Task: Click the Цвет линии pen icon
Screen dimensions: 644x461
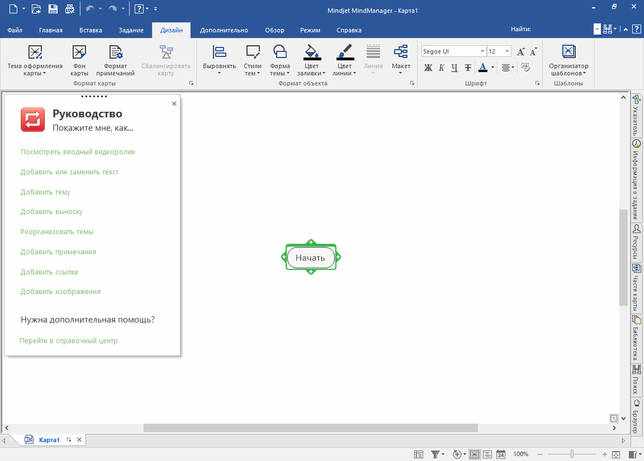Action: [344, 60]
